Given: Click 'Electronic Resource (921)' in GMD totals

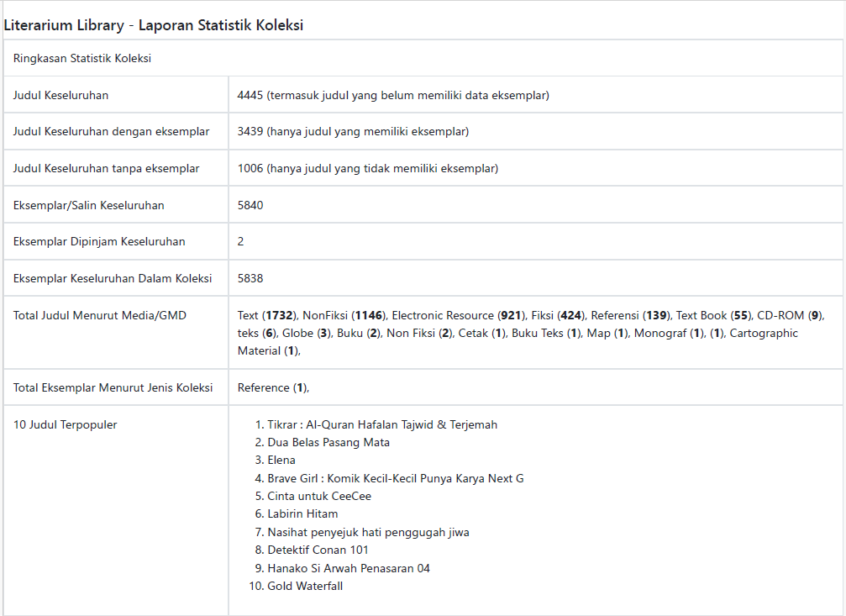Looking at the screenshot, I should click(458, 315).
